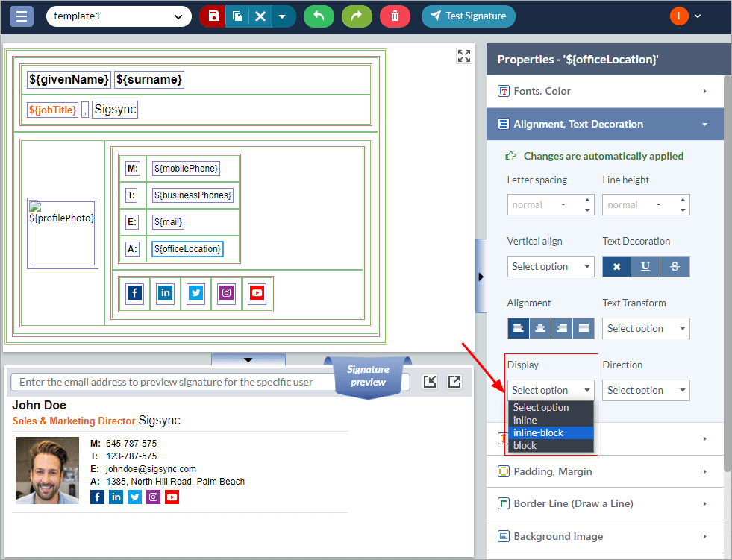Click the red Delete trash icon
This screenshot has height=560, width=732.
point(395,16)
